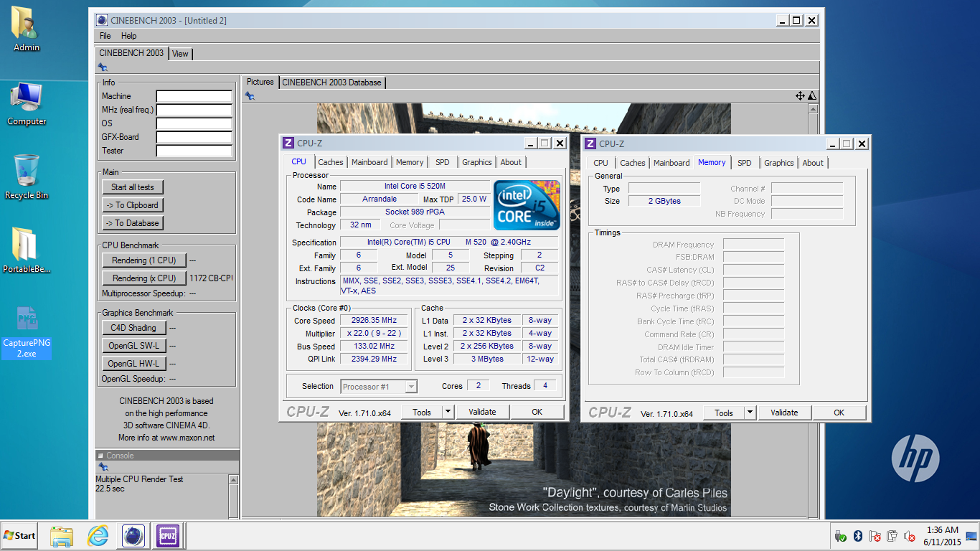
Task: Select the Pictures tab
Action: (x=260, y=82)
